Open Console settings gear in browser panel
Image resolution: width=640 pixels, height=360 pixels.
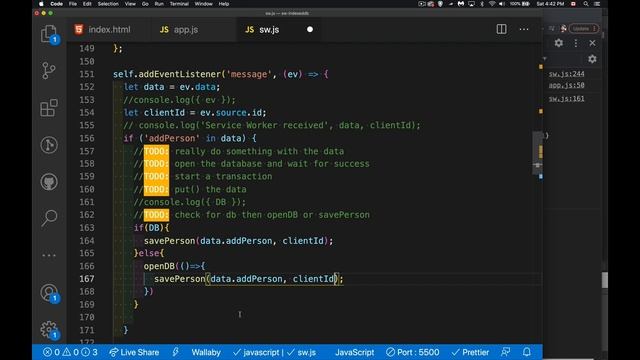(592, 59)
